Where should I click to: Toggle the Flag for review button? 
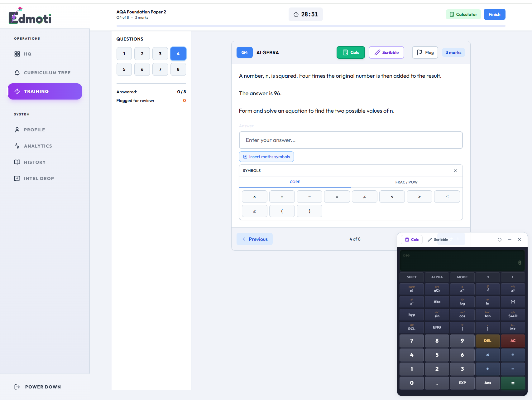point(425,52)
